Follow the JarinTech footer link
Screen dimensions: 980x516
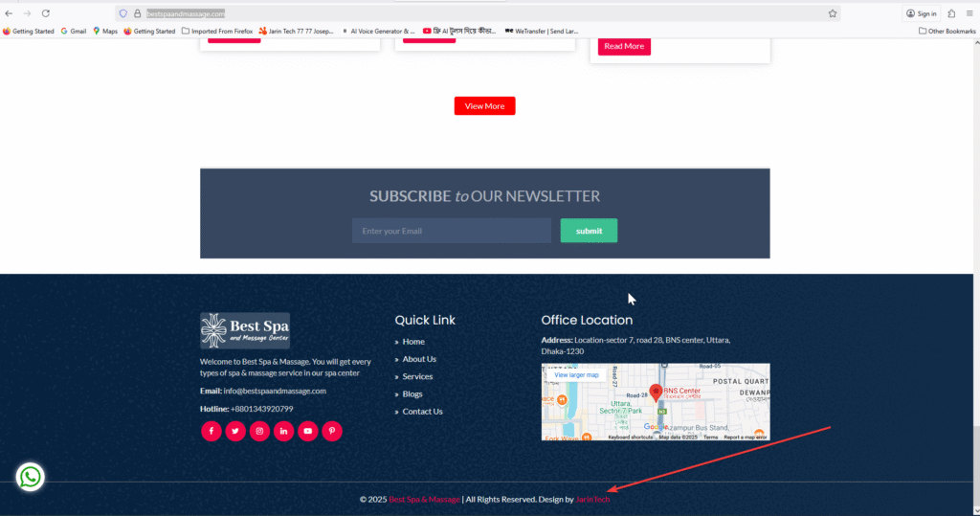592,499
